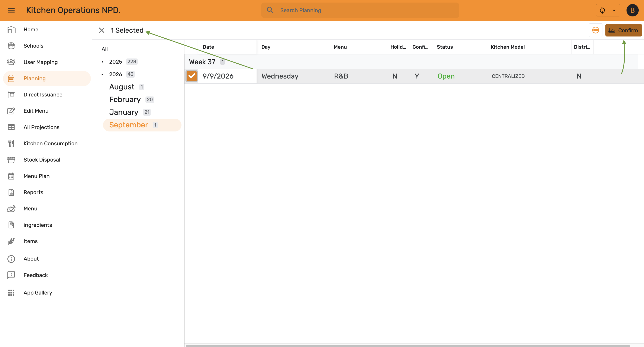644x347 pixels.
Task: Expand the 2025 year group
Action: point(102,62)
